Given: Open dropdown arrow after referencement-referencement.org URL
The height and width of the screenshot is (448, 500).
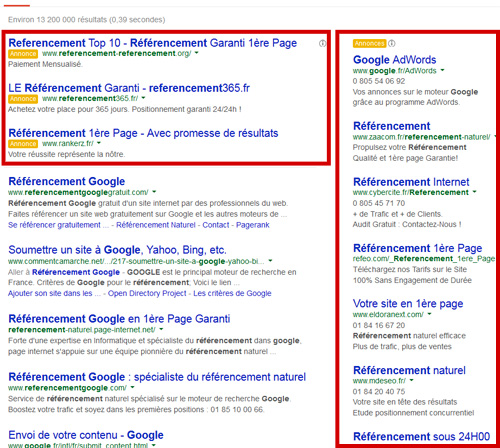Looking at the screenshot, I should (x=197, y=53).
